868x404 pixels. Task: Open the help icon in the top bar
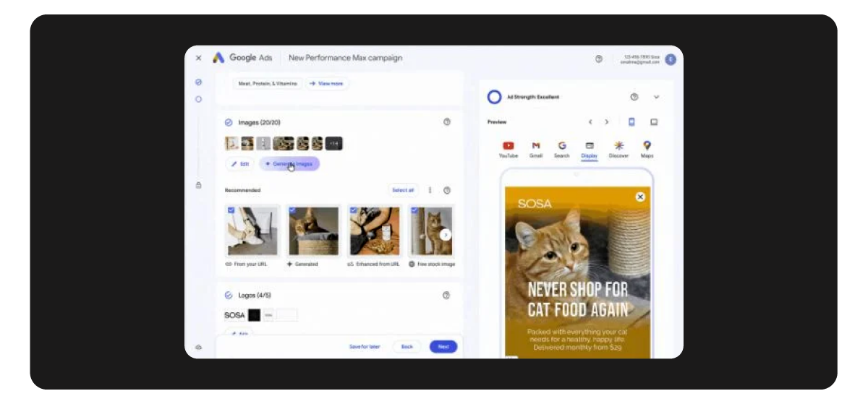point(599,59)
